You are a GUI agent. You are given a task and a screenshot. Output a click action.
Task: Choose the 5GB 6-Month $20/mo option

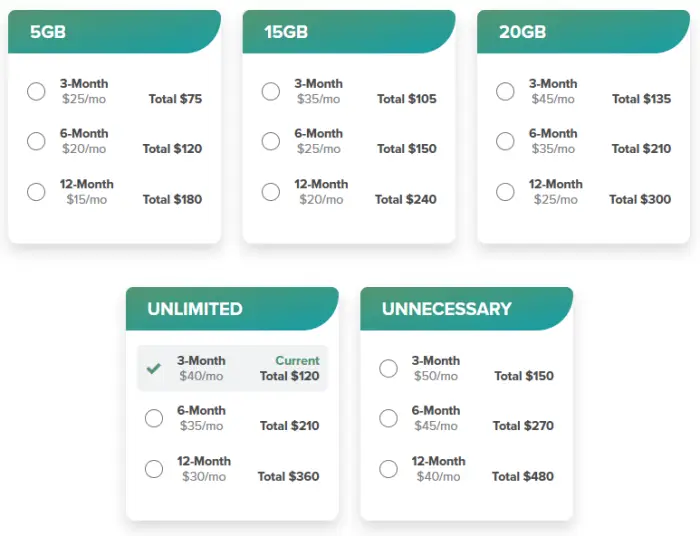point(36,141)
